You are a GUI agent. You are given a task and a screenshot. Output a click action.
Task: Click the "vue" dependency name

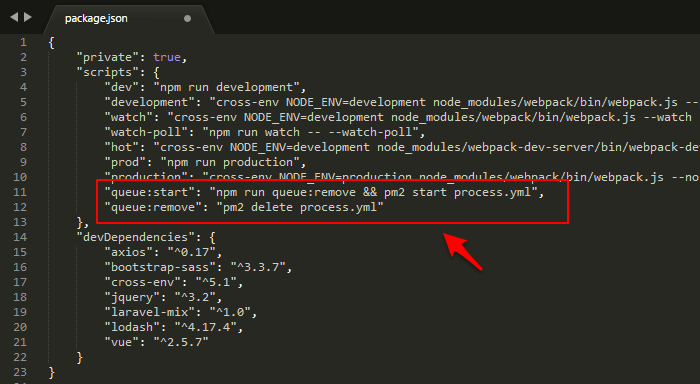click(x=122, y=342)
